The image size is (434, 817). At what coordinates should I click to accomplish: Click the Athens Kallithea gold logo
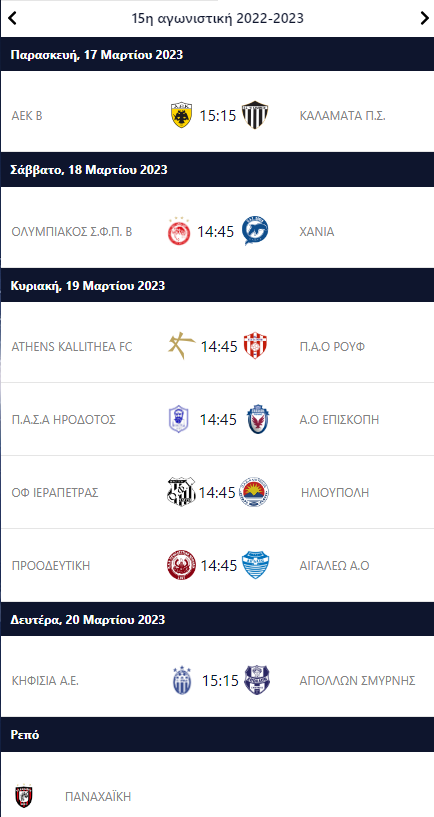tap(181, 346)
